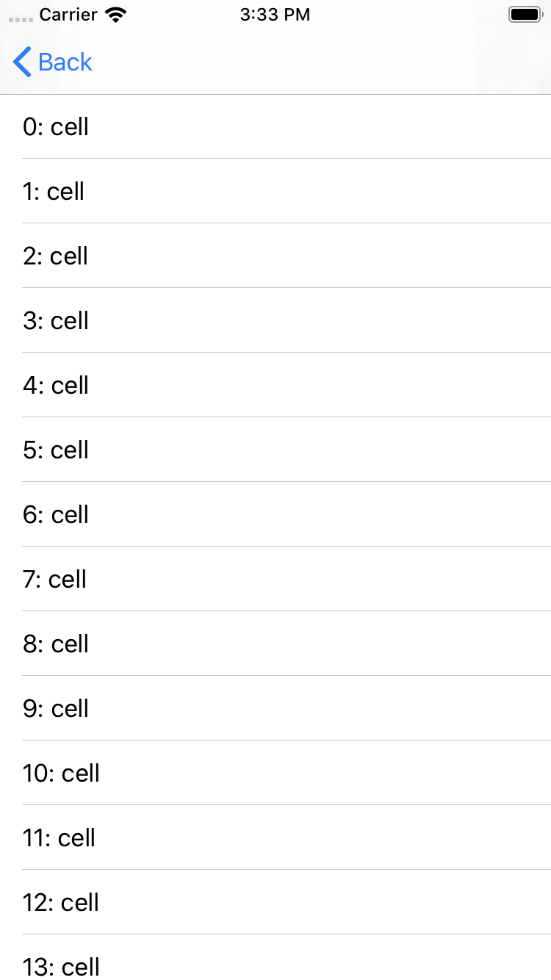Go back using the Back label

click(x=65, y=62)
